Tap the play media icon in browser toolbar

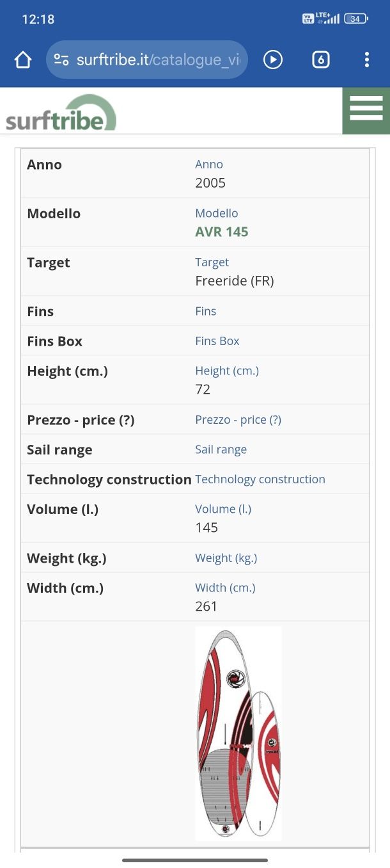(x=273, y=60)
